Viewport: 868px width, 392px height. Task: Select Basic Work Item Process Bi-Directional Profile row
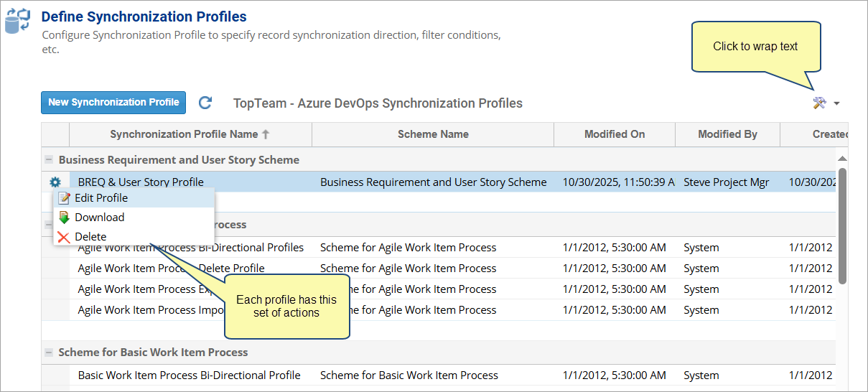pos(190,375)
